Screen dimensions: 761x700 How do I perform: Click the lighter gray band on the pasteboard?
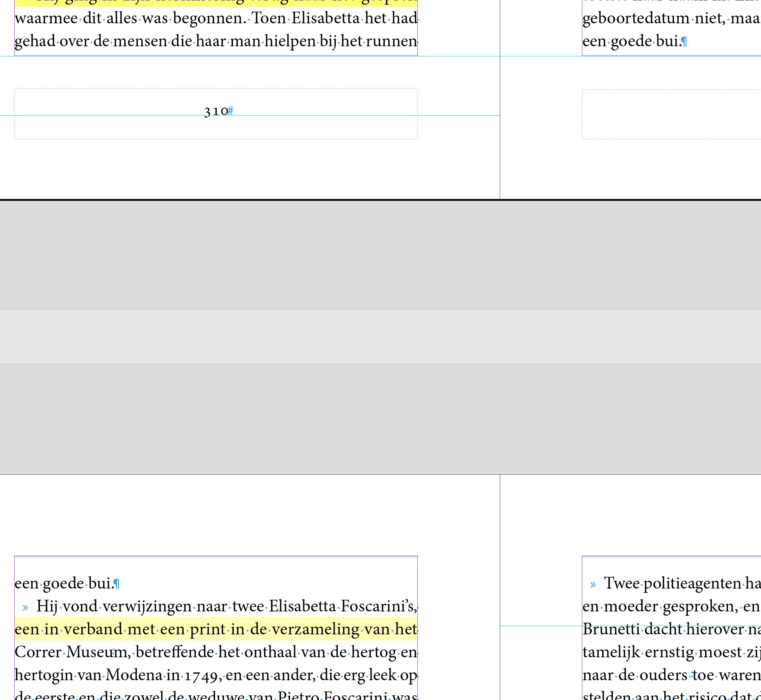380,336
